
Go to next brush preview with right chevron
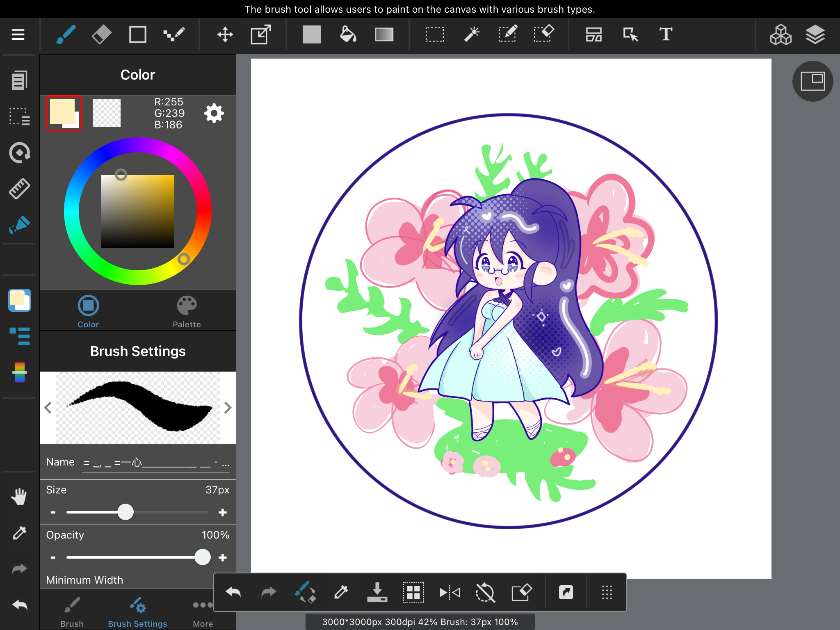pos(228,408)
